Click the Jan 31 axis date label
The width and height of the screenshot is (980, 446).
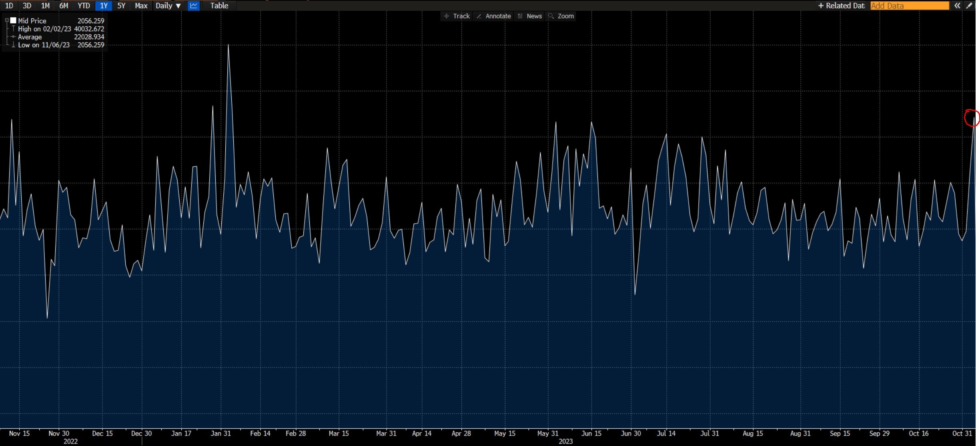click(221, 433)
